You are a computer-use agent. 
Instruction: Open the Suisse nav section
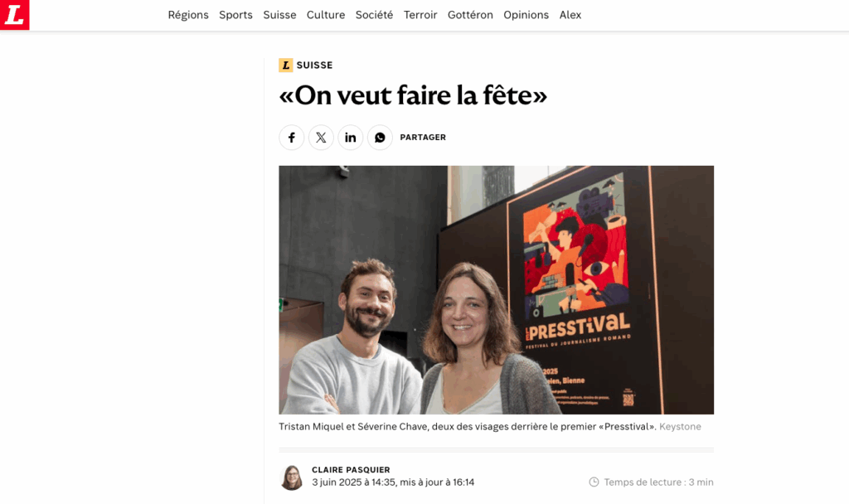(x=279, y=15)
